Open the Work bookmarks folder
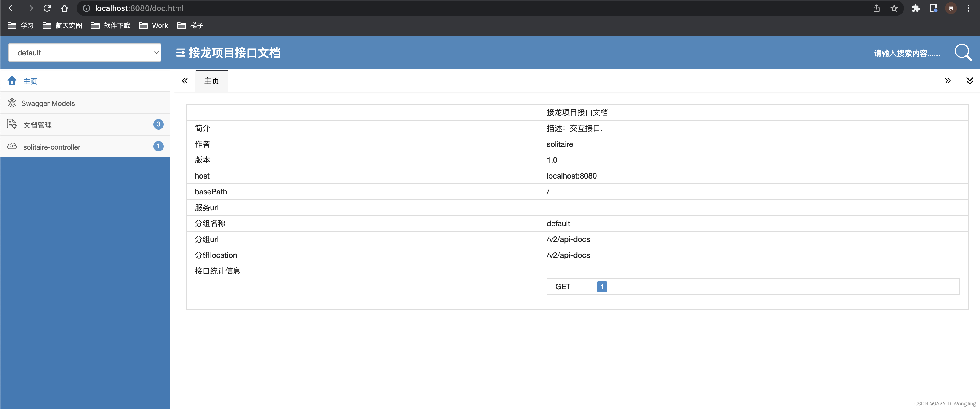Image resolution: width=980 pixels, height=409 pixels. [154, 25]
